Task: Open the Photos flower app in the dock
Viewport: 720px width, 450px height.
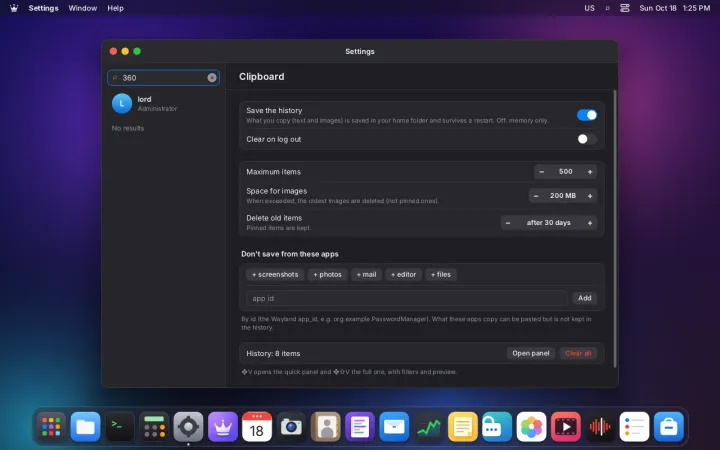Action: [531, 427]
